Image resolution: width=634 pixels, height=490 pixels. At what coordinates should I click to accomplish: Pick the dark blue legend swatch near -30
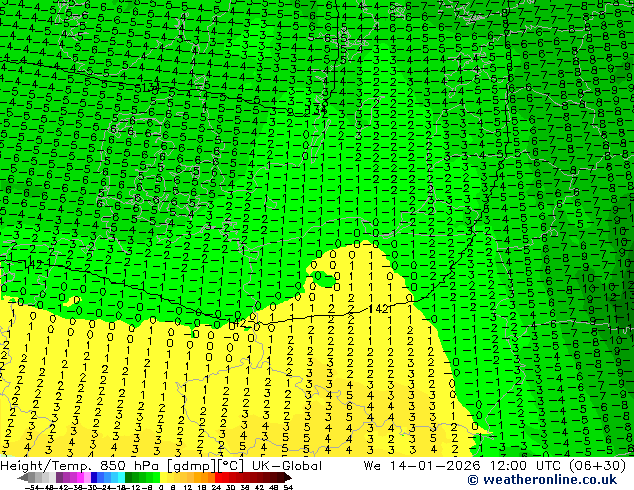pos(94,478)
